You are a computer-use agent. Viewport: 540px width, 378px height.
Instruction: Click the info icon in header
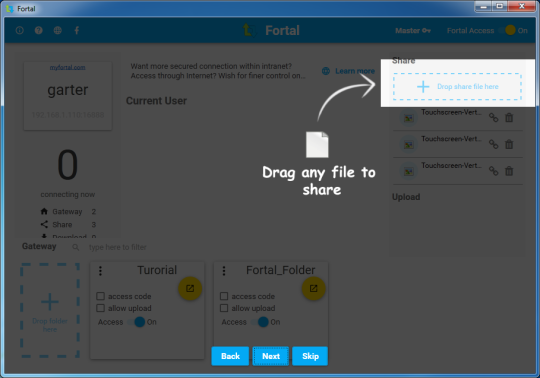20,30
